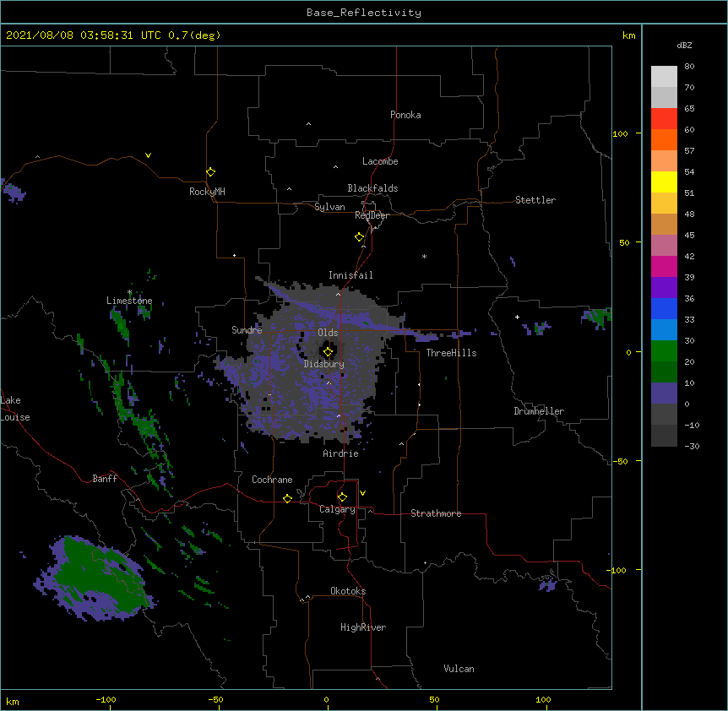The height and width of the screenshot is (711, 728).
Task: Pick the dark gray -10 dBZ legend swatch
Action: coord(664,436)
